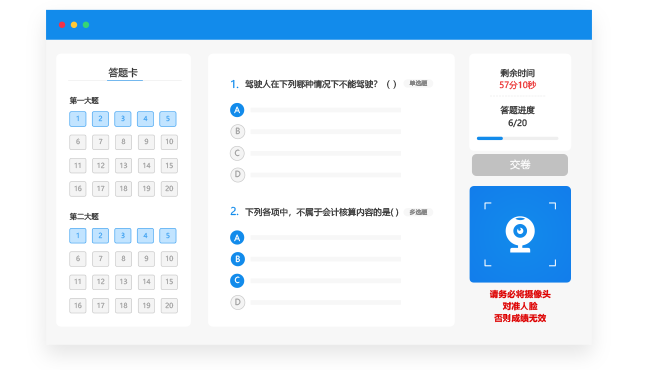Open question 9 in 第二大题

tap(146, 259)
